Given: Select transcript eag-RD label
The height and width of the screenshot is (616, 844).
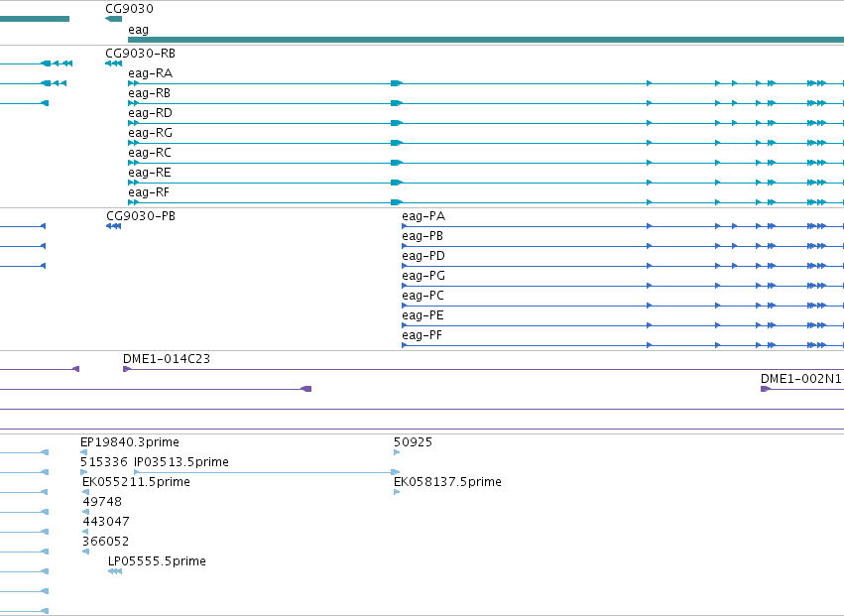Looking at the screenshot, I should pos(150,113).
